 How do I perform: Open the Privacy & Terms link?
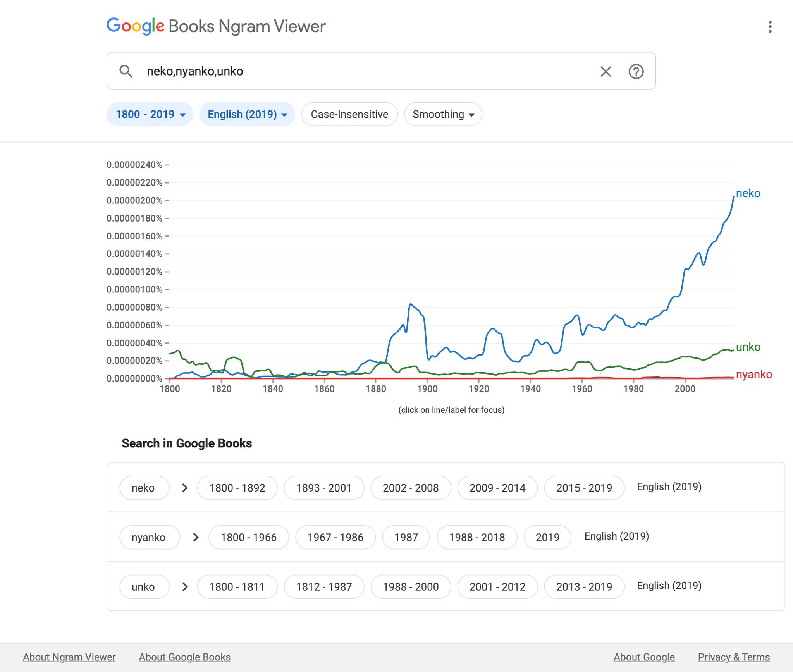coord(734,657)
